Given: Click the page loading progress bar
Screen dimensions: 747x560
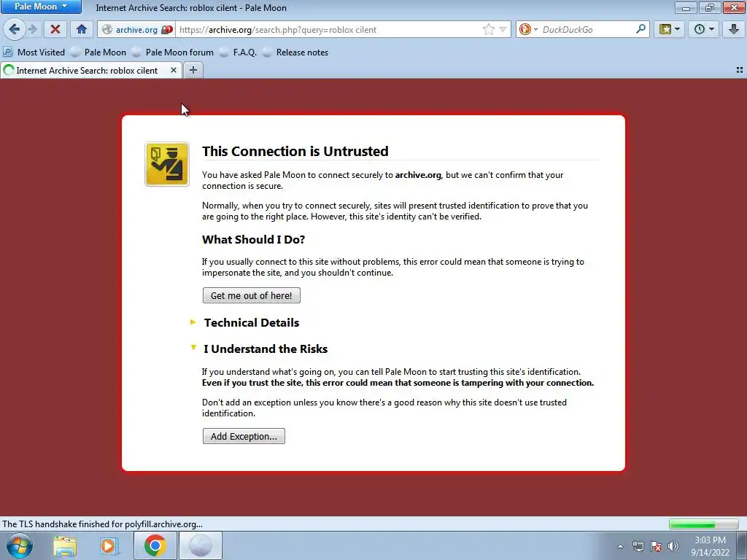Looking at the screenshot, I should point(703,524).
